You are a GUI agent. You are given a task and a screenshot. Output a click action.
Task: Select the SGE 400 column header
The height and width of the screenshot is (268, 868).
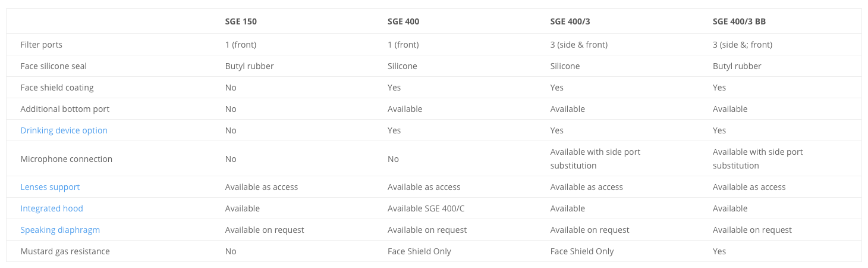tap(404, 21)
